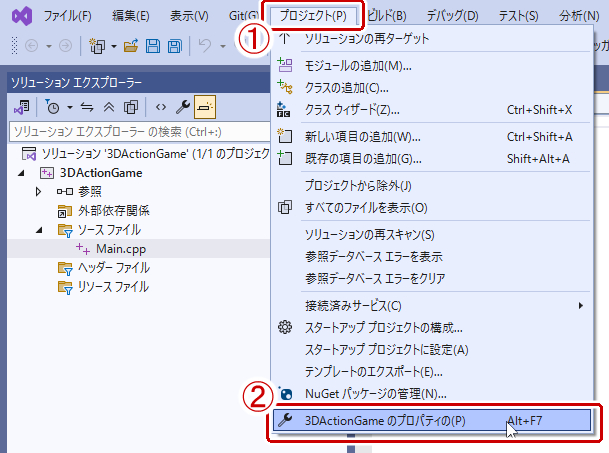
Task: Click the undo arrow icon
Action: tap(205, 46)
